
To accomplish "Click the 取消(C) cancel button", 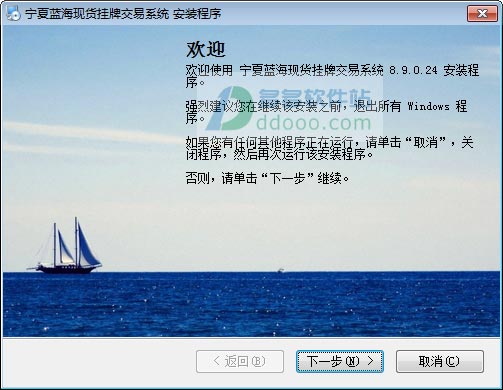I will tap(440, 361).
